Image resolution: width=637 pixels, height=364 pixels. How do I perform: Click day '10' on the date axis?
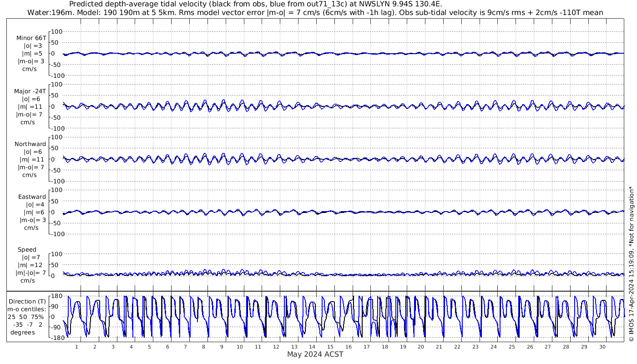point(239,347)
